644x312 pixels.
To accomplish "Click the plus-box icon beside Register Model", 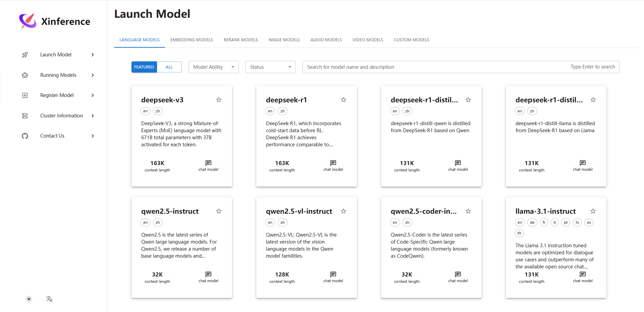I will point(25,95).
